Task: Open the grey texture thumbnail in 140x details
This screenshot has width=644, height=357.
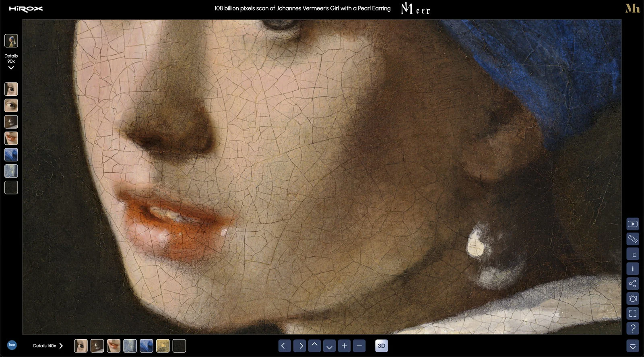Action: click(x=130, y=346)
